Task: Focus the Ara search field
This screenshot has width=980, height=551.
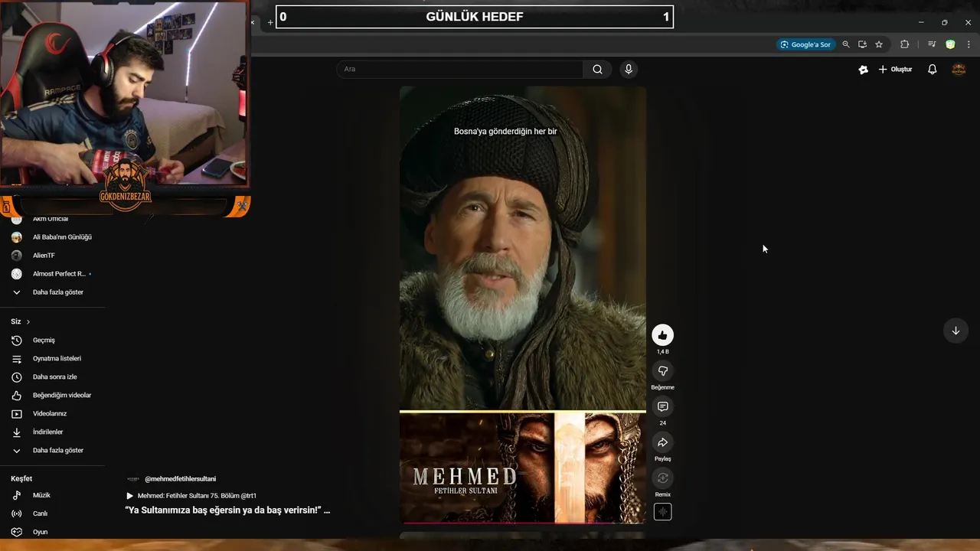Action: click(x=459, y=69)
